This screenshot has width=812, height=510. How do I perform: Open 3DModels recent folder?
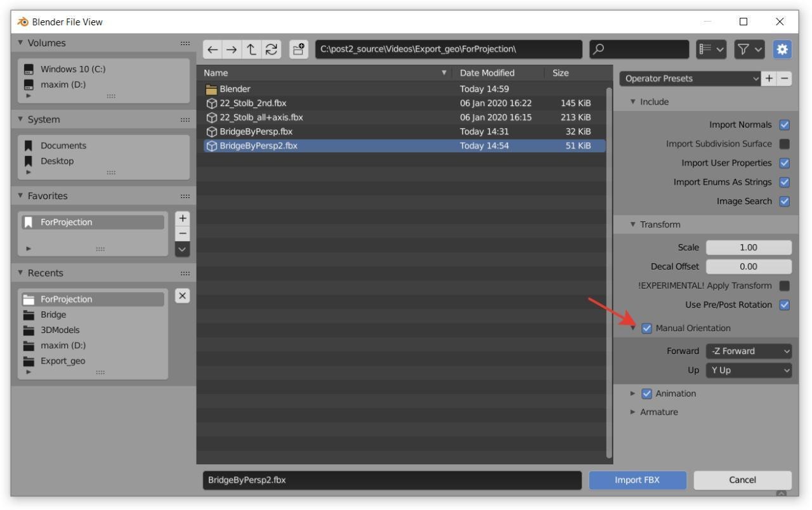coord(93,330)
